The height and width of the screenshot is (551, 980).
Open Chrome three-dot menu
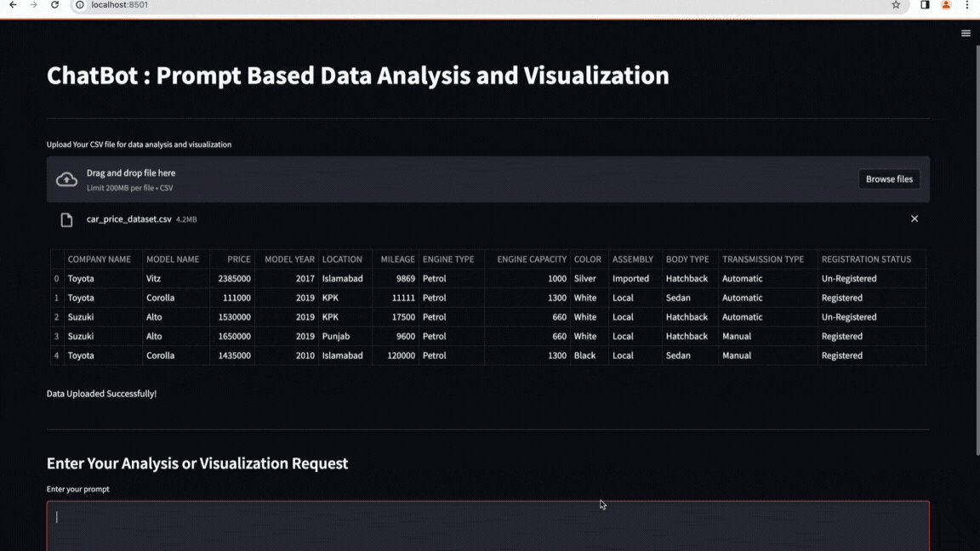(x=967, y=5)
